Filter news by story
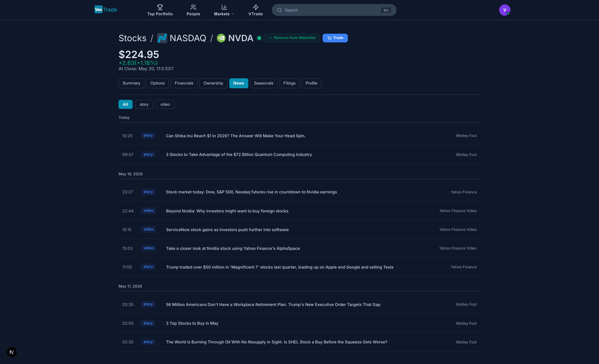The height and width of the screenshot is (364, 599). 144,104
